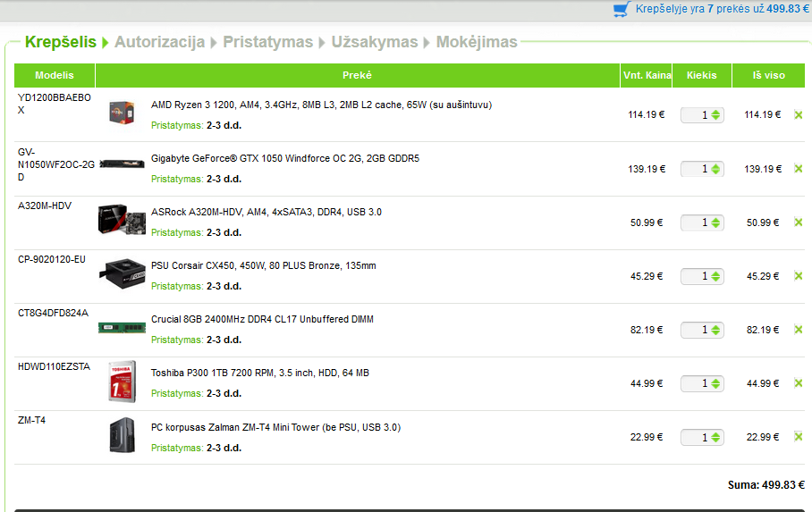The image size is (812, 512).
Task: Click the unit price 82.19 € of Crucial RAM
Action: (x=647, y=331)
